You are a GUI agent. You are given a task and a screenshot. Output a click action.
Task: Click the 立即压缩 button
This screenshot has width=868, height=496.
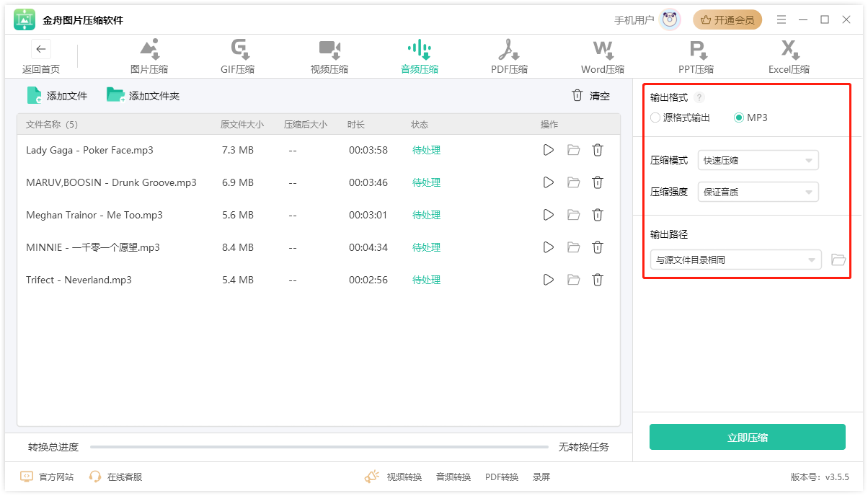pyautogui.click(x=748, y=437)
